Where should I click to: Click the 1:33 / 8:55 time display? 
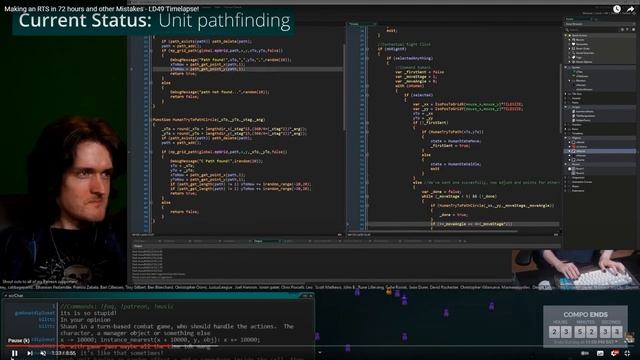[x=64, y=353]
